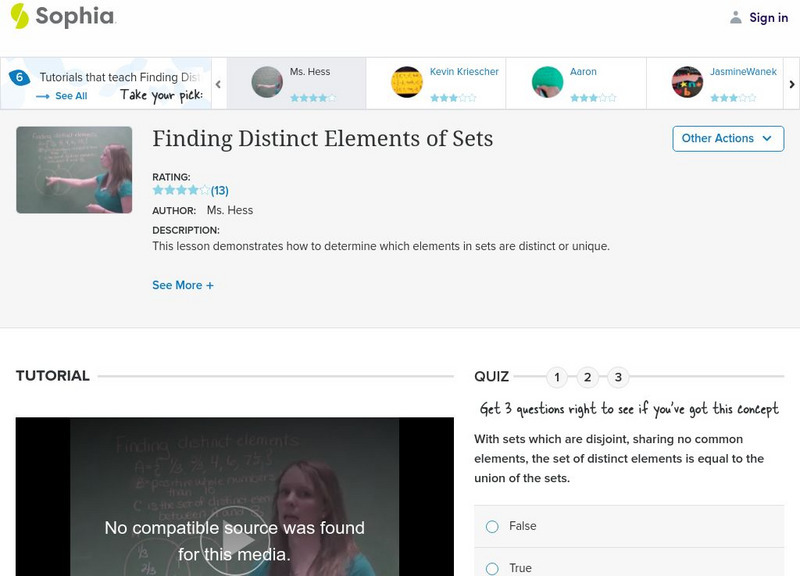This screenshot has height=576, width=800.
Task: Select the Kevin Kriescher tutorial tab
Action: [x=436, y=83]
